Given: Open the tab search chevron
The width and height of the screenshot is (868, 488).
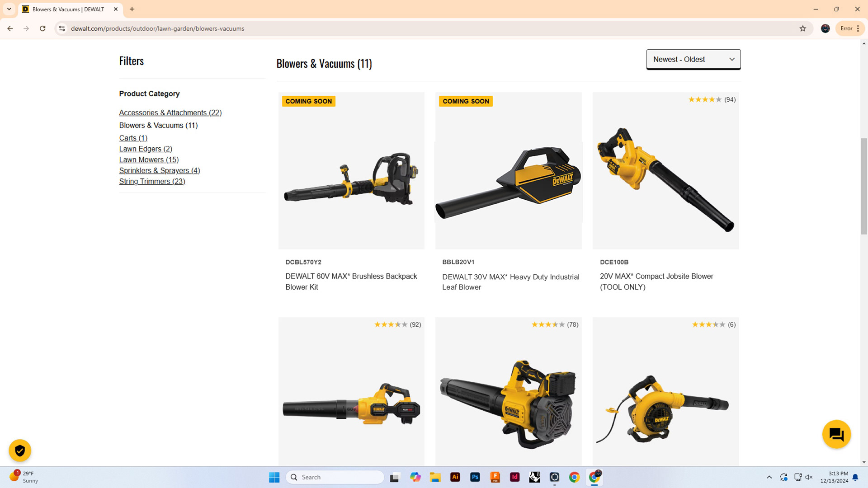Looking at the screenshot, I should tap(9, 9).
